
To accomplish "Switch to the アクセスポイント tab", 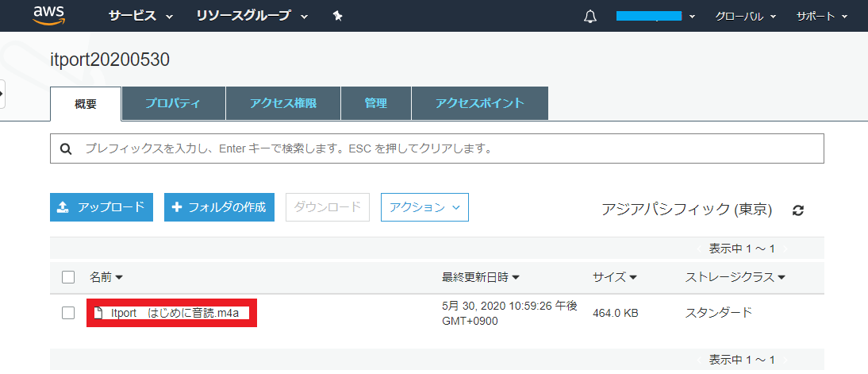I will coord(480,103).
